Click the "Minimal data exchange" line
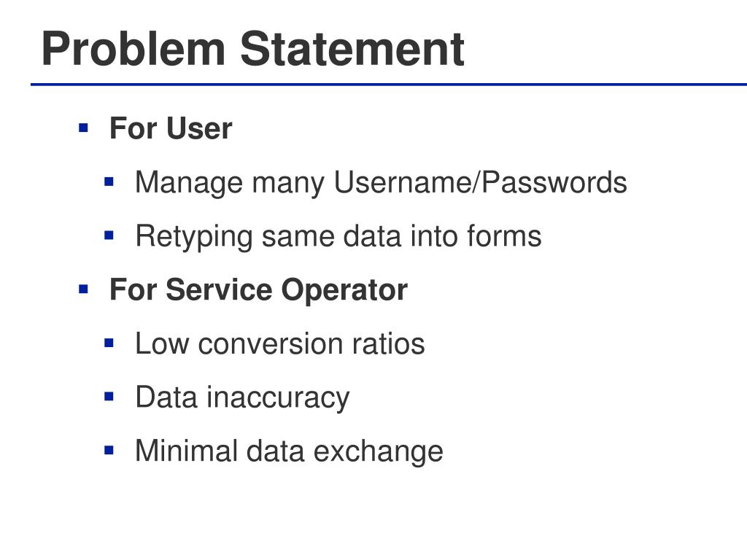Screen dimensions: 747x560 289,451
